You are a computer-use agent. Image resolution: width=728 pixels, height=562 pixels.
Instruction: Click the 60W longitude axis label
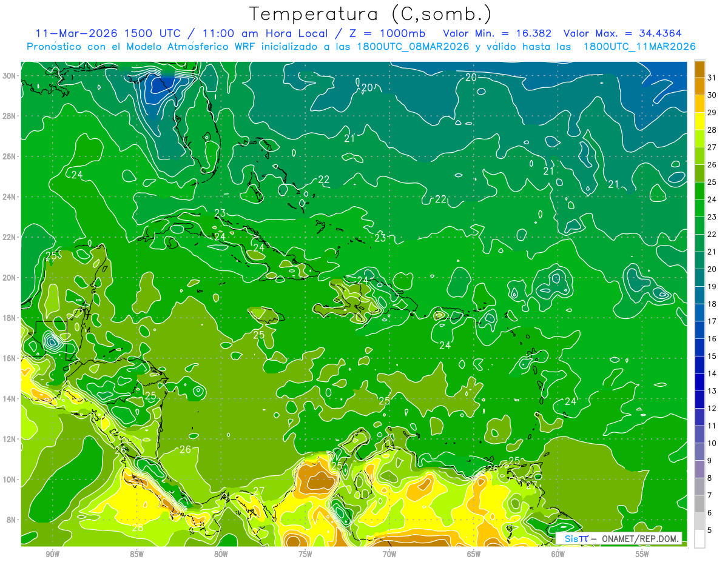coord(558,554)
